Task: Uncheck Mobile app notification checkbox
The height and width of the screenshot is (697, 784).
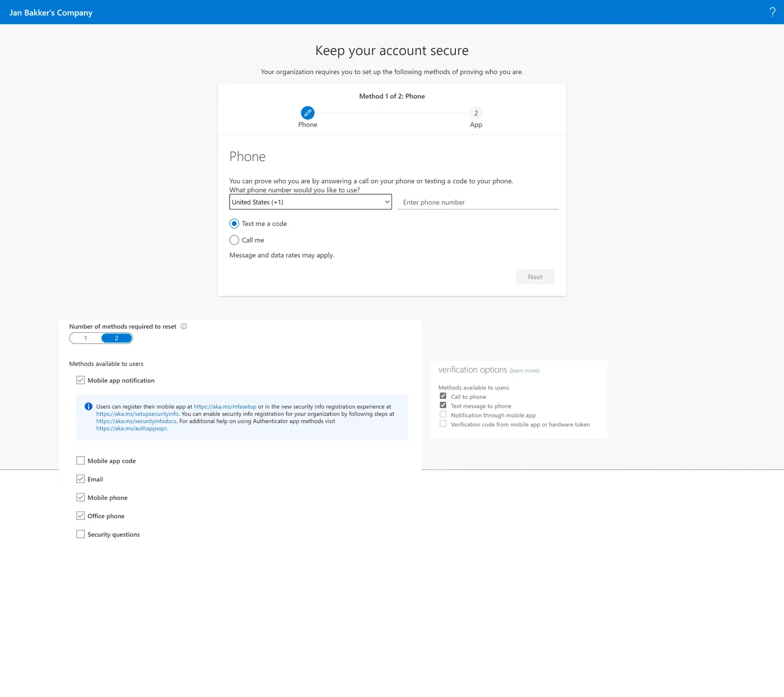Action: [81, 380]
